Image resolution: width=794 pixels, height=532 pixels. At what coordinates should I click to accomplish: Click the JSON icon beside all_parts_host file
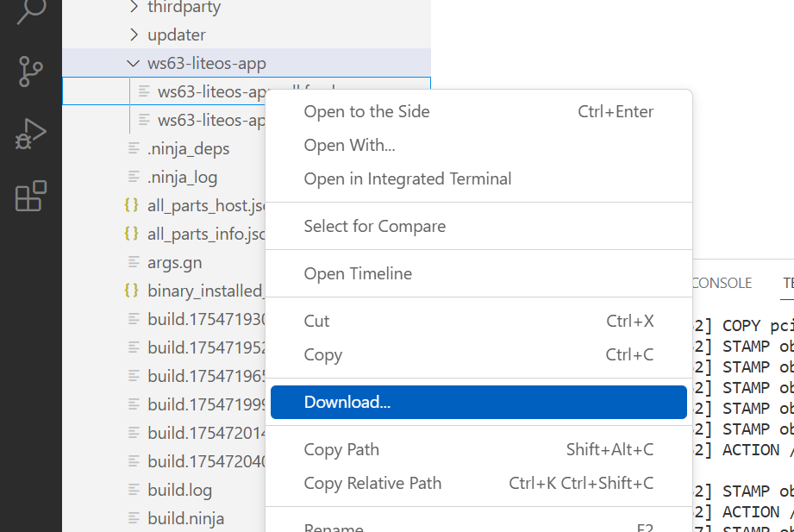(131, 205)
